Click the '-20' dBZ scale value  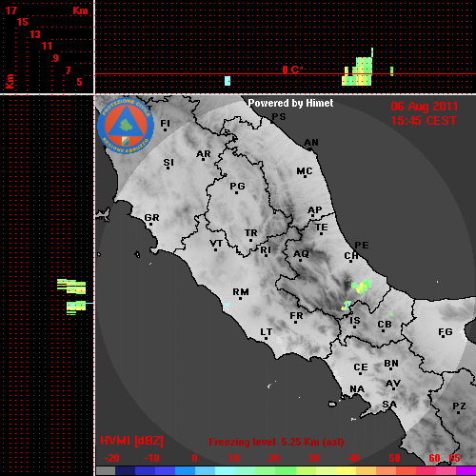point(111,458)
